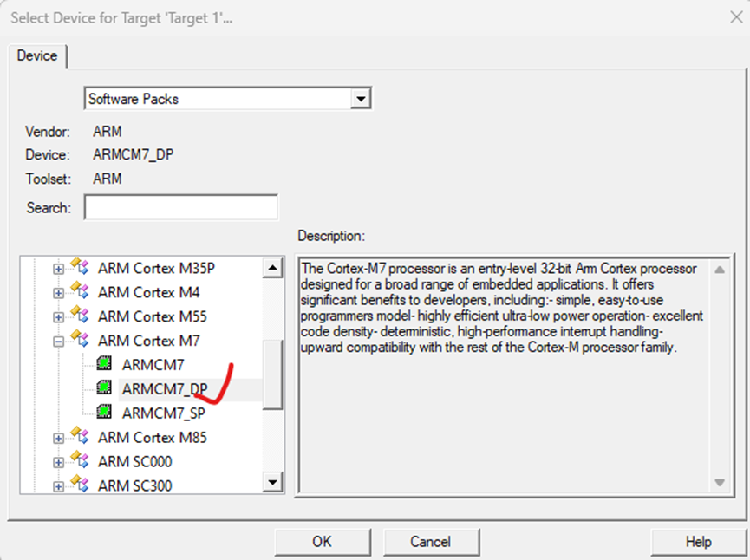Click the ARM Cortex M4 family icon
The height and width of the screenshot is (560, 750).
click(x=80, y=290)
